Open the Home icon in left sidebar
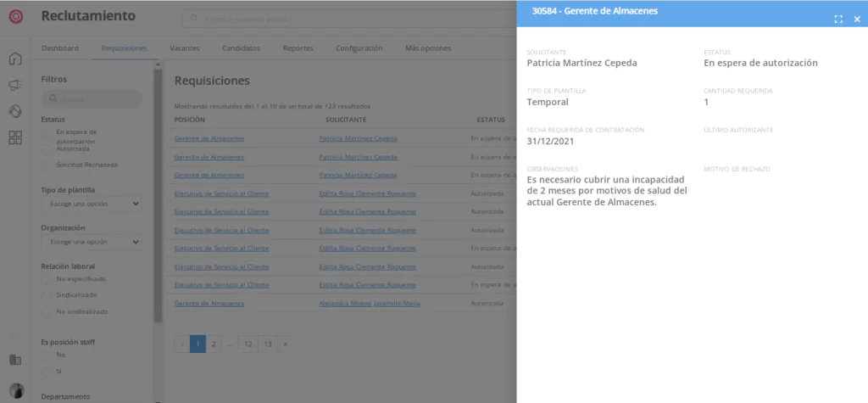This screenshot has height=403, width=868. pyautogui.click(x=15, y=59)
